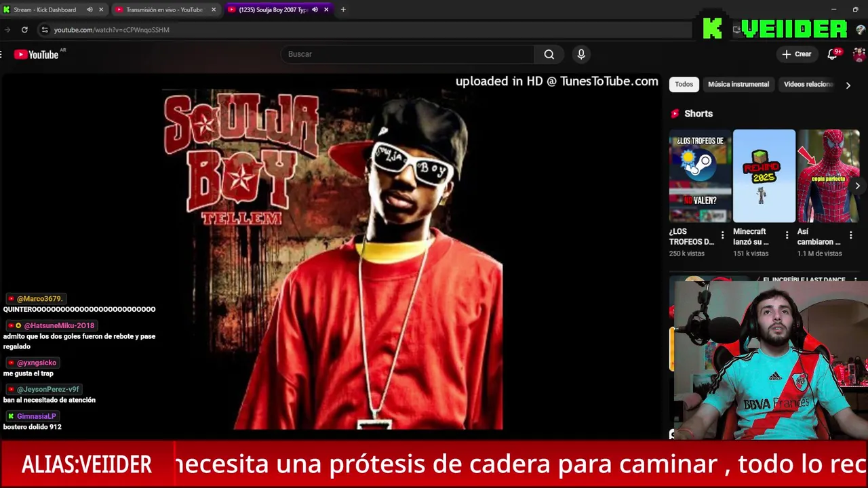Open the notifications bell
868x488 pixels.
pos(833,54)
